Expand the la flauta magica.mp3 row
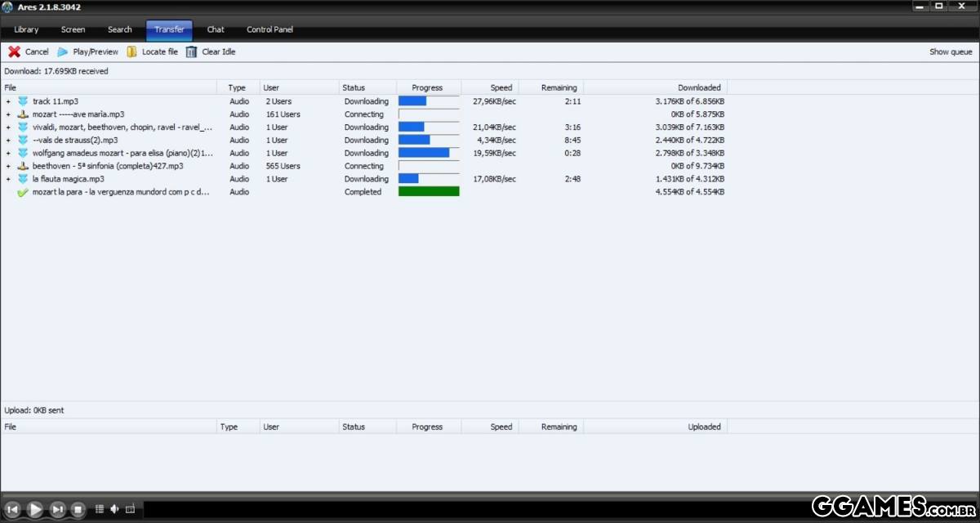The width and height of the screenshot is (980, 523). pos(8,179)
